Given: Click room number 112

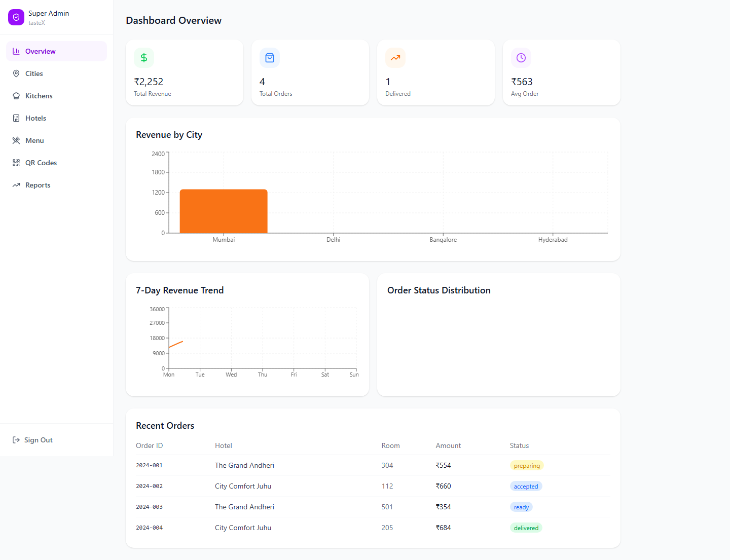Looking at the screenshot, I should (387, 486).
